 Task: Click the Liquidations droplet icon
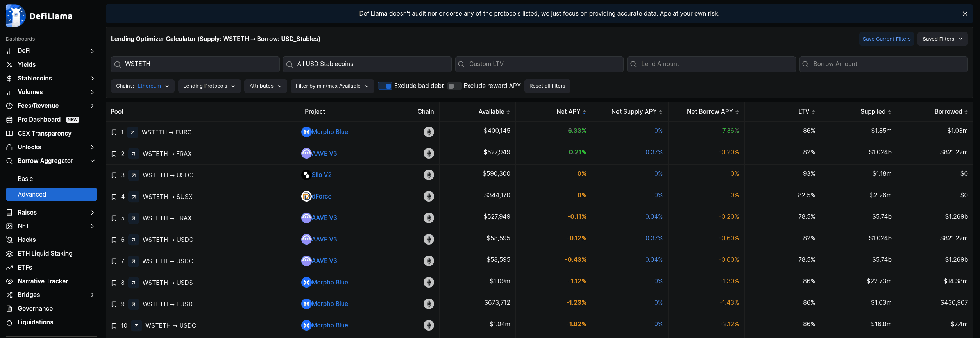click(x=9, y=322)
